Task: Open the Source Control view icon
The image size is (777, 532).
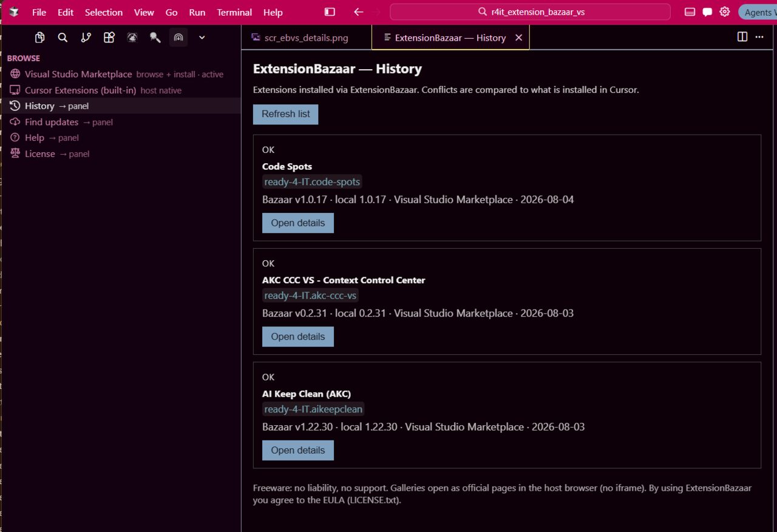Action: (86, 38)
